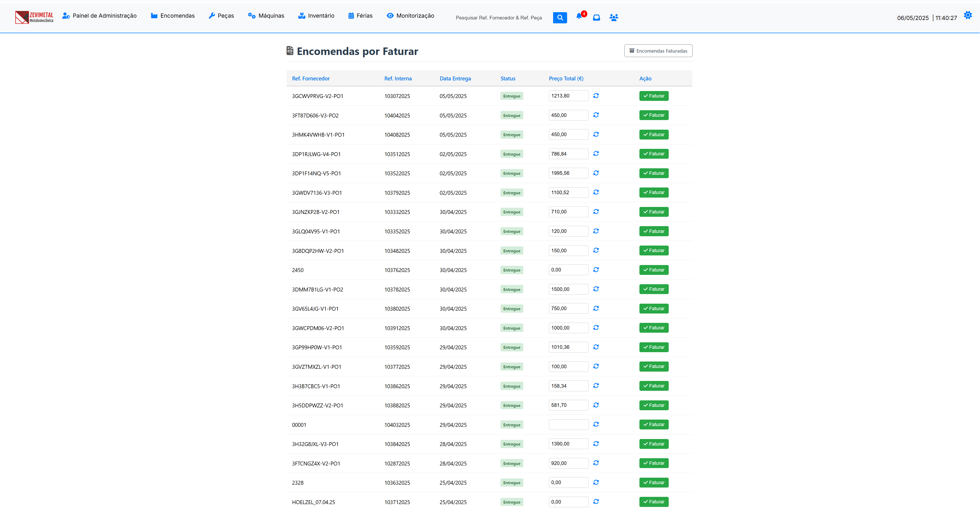
Task: Open the Peças menu
Action: pyautogui.click(x=221, y=16)
